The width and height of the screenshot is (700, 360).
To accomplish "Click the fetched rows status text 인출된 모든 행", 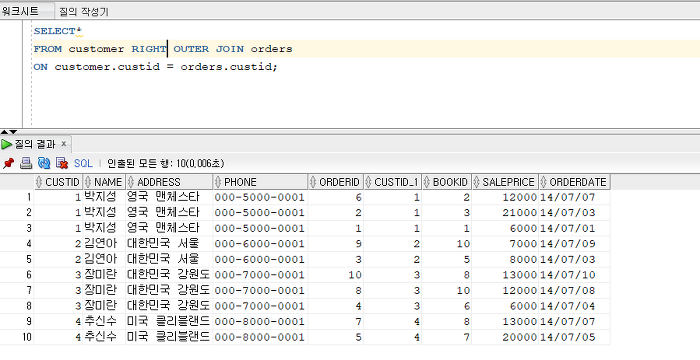I will tap(166, 163).
